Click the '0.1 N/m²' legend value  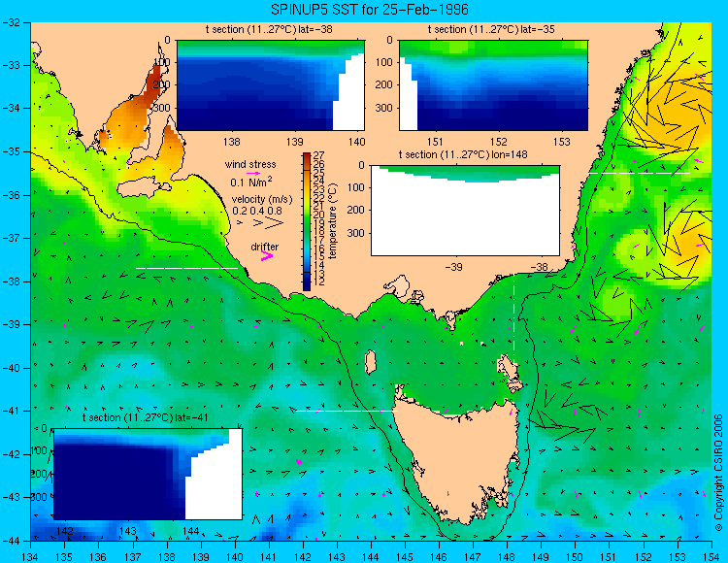point(251,182)
